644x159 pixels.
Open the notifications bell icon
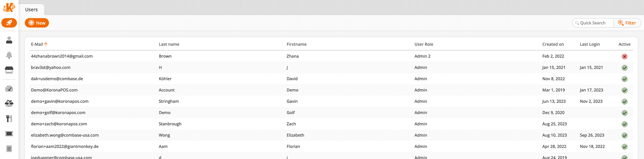(9, 55)
